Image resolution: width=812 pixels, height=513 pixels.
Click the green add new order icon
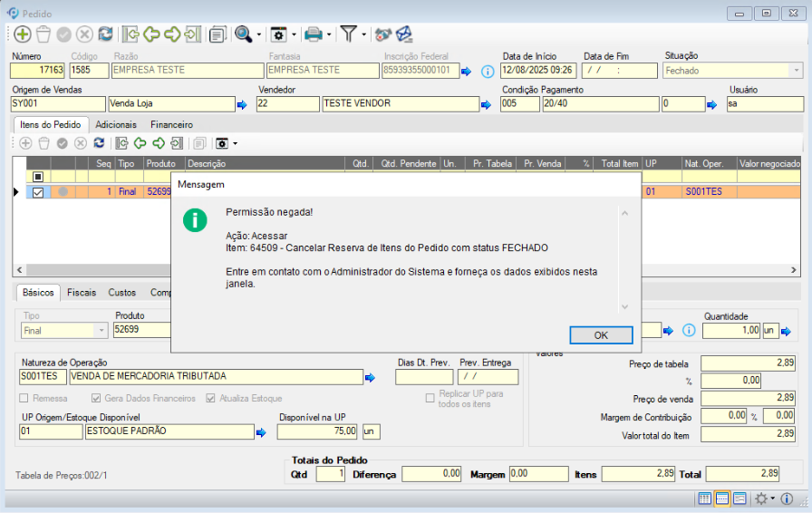pos(22,34)
